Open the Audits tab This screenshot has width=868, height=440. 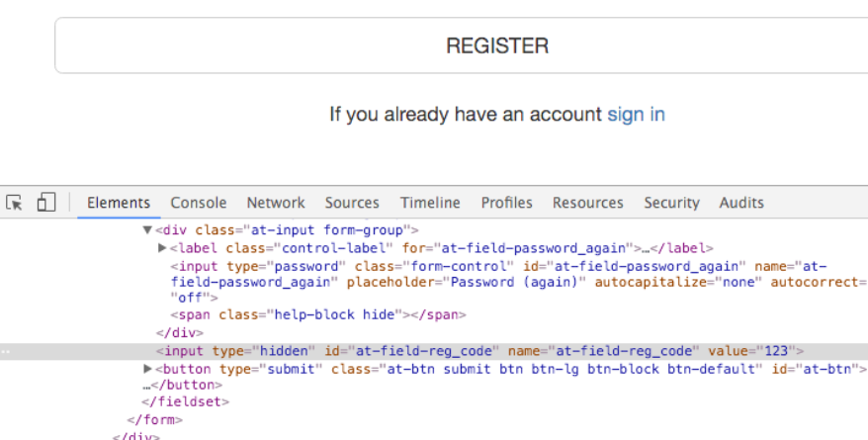(x=741, y=203)
